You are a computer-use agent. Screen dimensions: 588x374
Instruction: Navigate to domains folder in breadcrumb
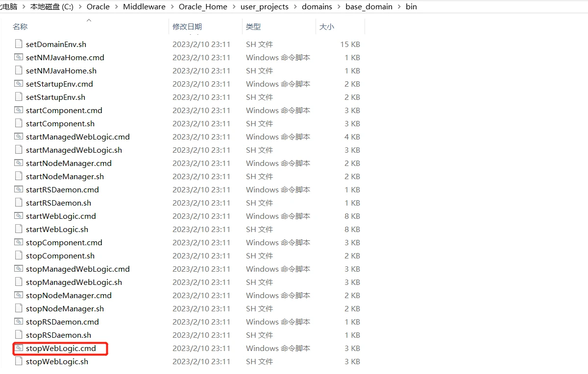coord(317,7)
